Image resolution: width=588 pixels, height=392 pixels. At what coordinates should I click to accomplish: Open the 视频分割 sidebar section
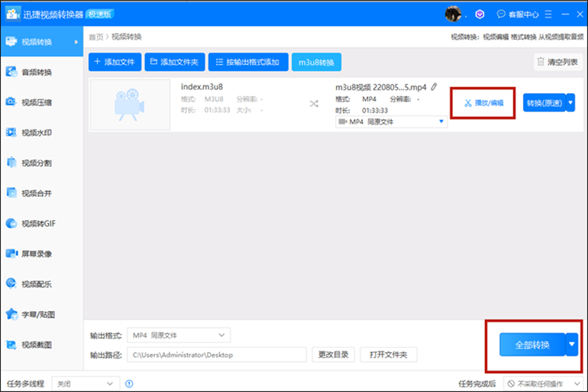pyautogui.click(x=41, y=163)
